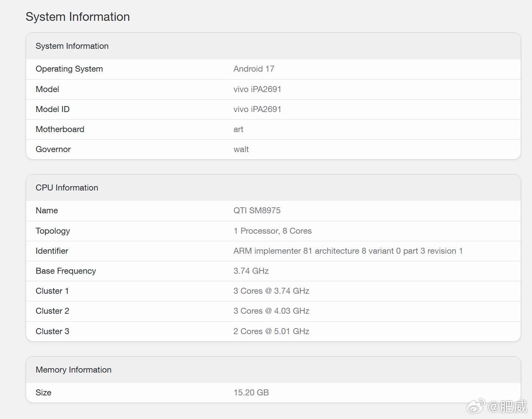
Task: Click the "Motherboard" row label
Action: [60, 129]
